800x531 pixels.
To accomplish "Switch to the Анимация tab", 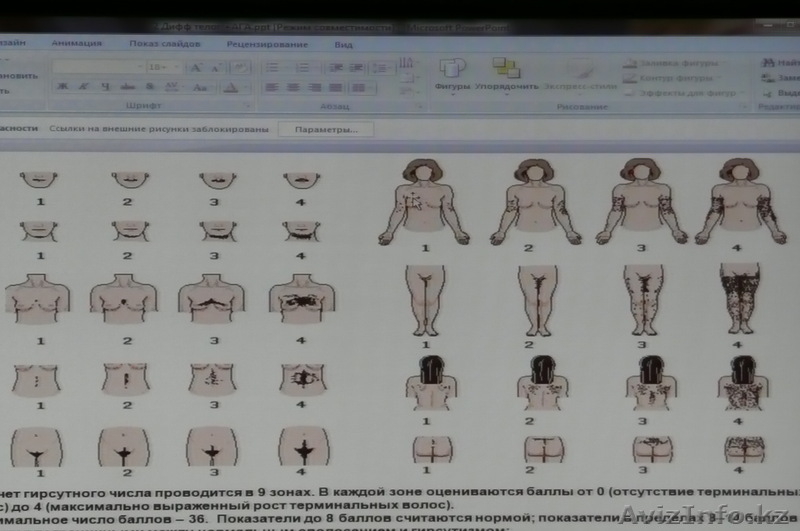I will [77, 44].
